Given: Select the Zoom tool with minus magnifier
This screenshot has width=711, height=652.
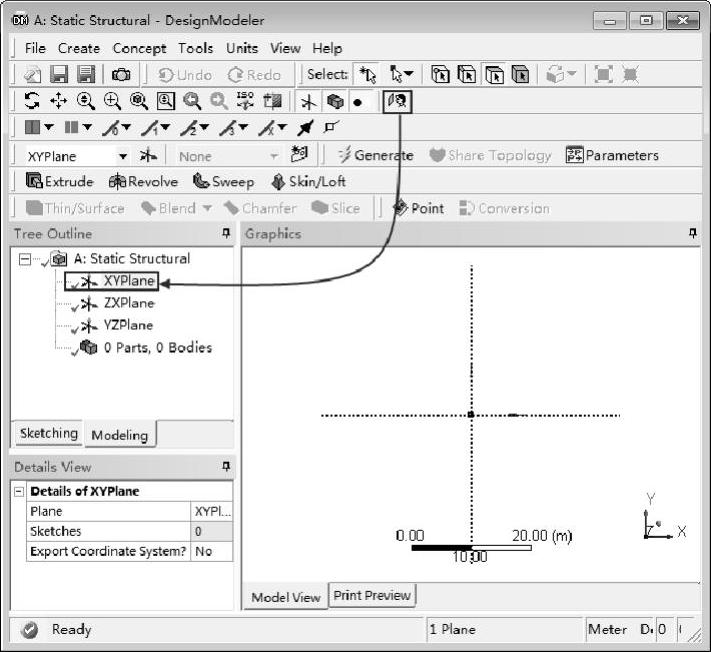Looking at the screenshot, I should click(x=85, y=101).
